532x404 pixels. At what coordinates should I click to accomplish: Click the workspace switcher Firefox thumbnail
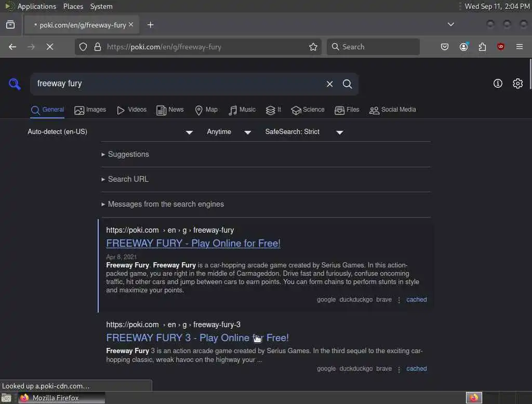[474, 398]
